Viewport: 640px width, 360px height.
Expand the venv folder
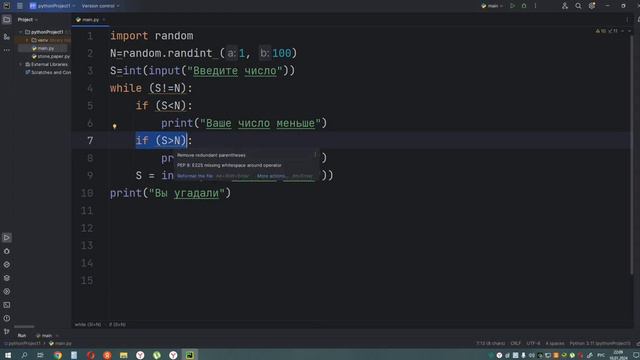pyautogui.click(x=27, y=40)
